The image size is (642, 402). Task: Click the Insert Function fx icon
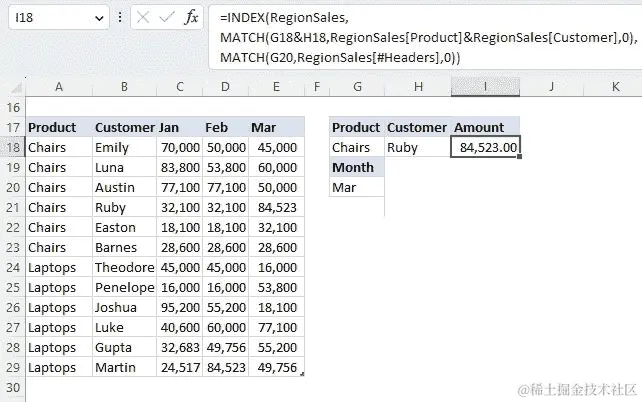(193, 18)
